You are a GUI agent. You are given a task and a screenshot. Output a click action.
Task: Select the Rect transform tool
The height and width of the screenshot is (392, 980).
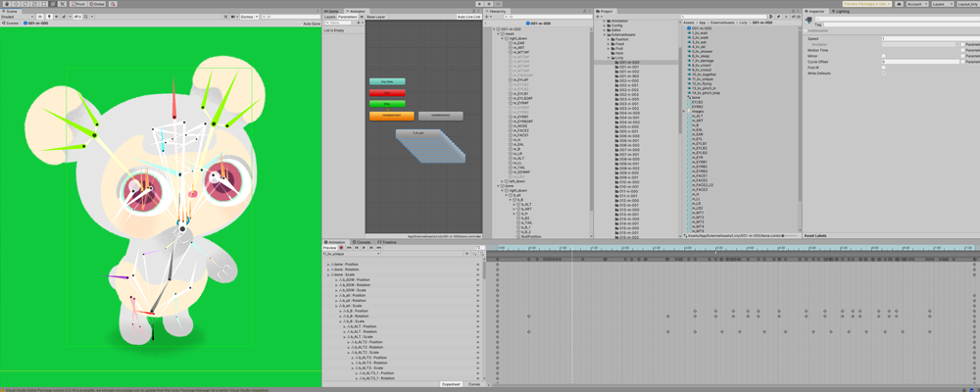pos(43,4)
